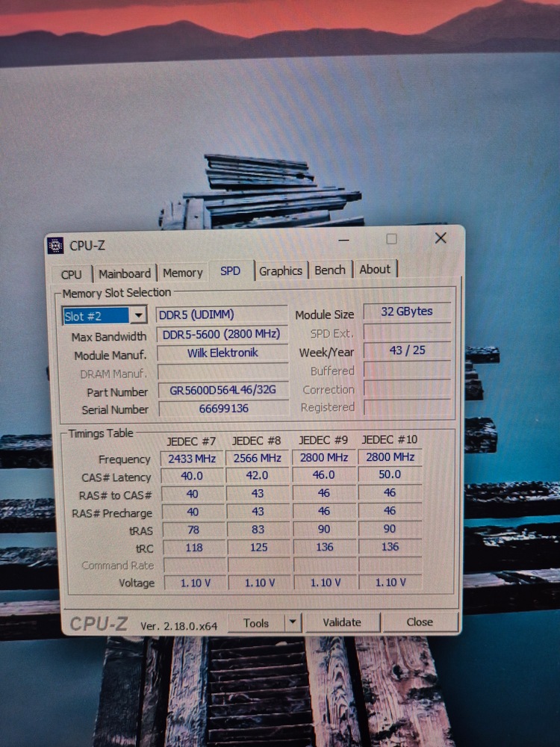
Task: Open the Bench tab
Action: click(x=330, y=270)
